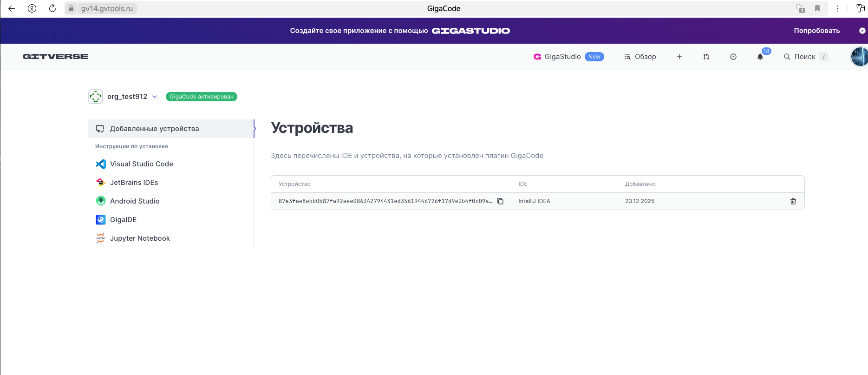Click the GitVerse logo
The height and width of the screenshot is (375, 868).
(x=56, y=57)
